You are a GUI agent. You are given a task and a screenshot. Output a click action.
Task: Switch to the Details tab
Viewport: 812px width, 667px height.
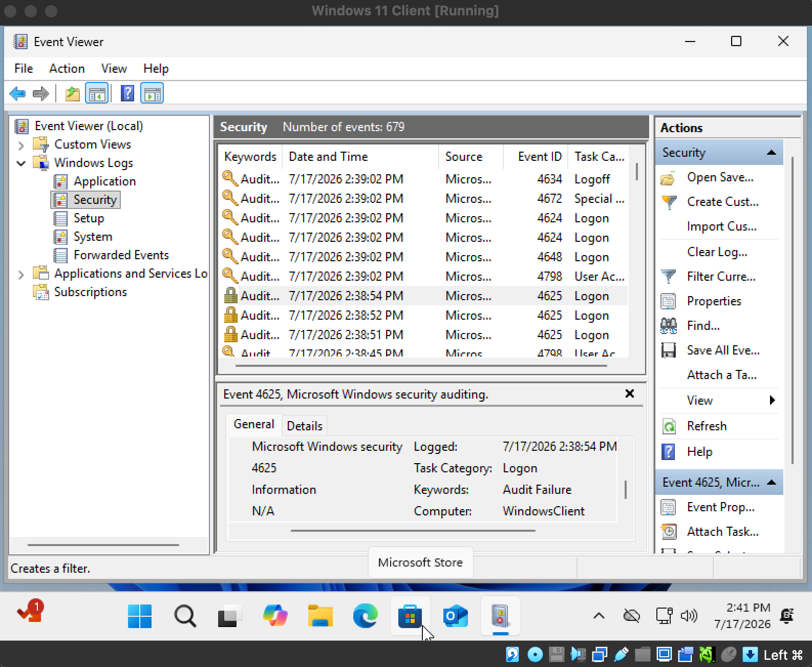[x=305, y=426]
